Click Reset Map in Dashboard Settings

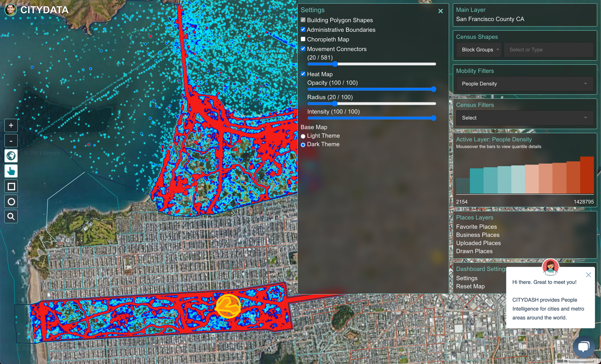coord(470,286)
